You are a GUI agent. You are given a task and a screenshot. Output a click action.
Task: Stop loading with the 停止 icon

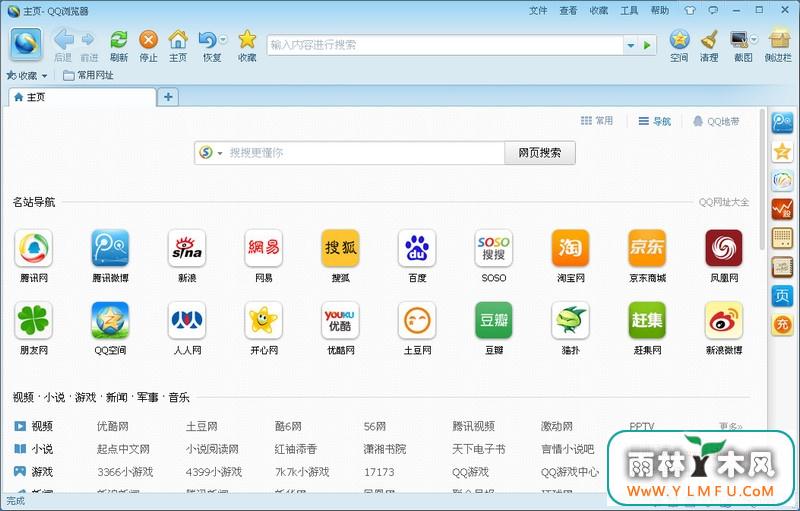coord(148,39)
